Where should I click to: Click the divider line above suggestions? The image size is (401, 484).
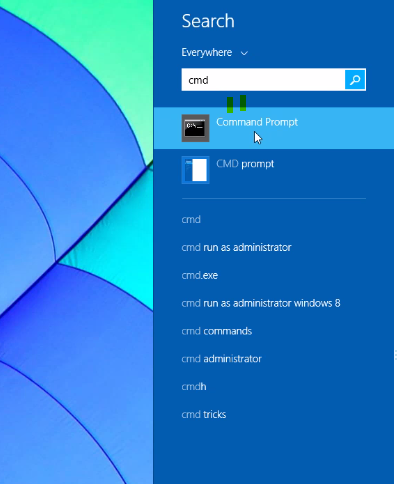[274, 199]
